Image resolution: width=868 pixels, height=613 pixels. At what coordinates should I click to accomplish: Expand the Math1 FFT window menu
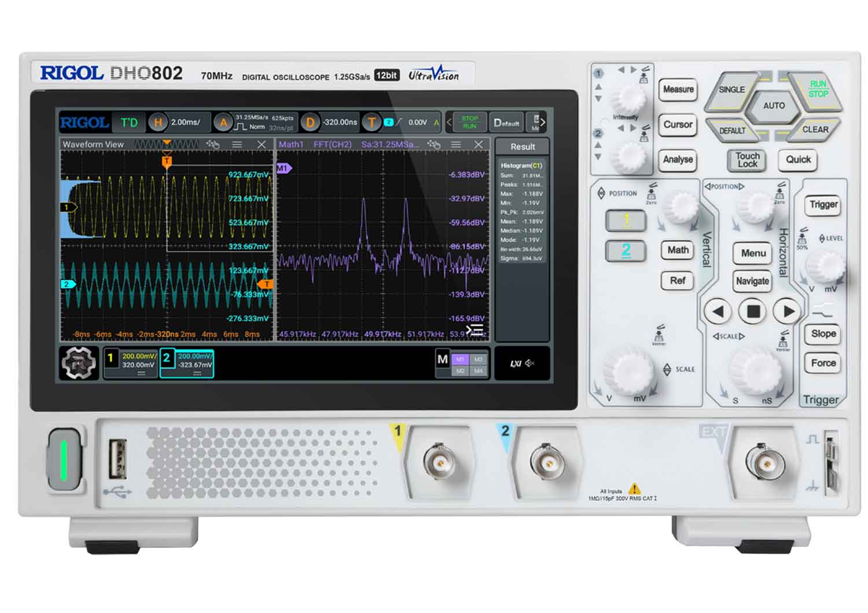(x=456, y=145)
